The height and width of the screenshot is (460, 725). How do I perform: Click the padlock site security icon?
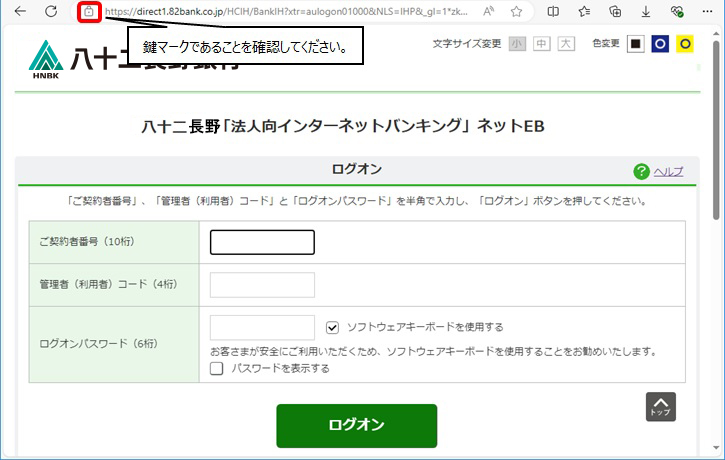(x=89, y=12)
